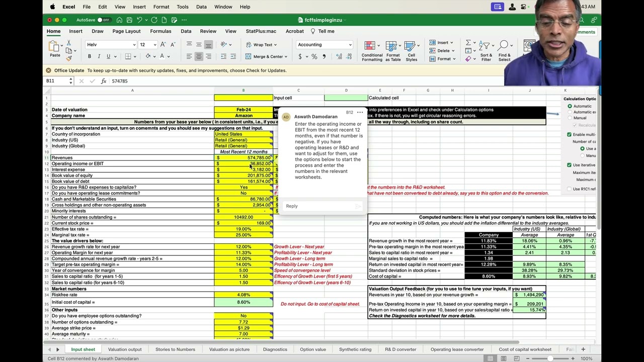This screenshot has height=362, width=644.
Task: Increase font size with the larger A icon
Action: tap(163, 45)
